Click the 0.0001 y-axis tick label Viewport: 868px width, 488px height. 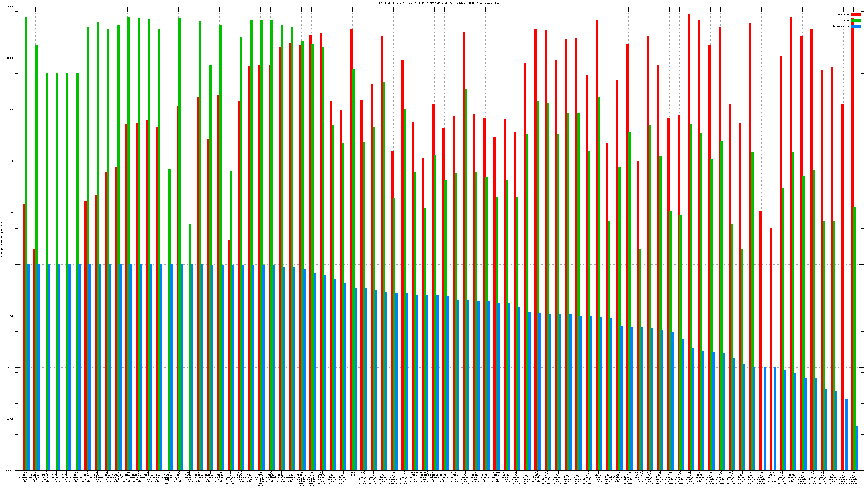(x=9, y=470)
